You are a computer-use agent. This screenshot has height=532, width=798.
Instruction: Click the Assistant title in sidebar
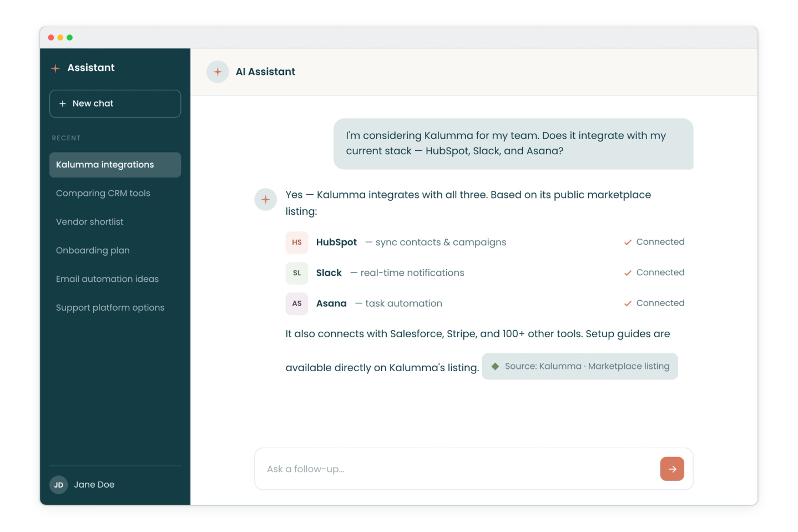(91, 68)
